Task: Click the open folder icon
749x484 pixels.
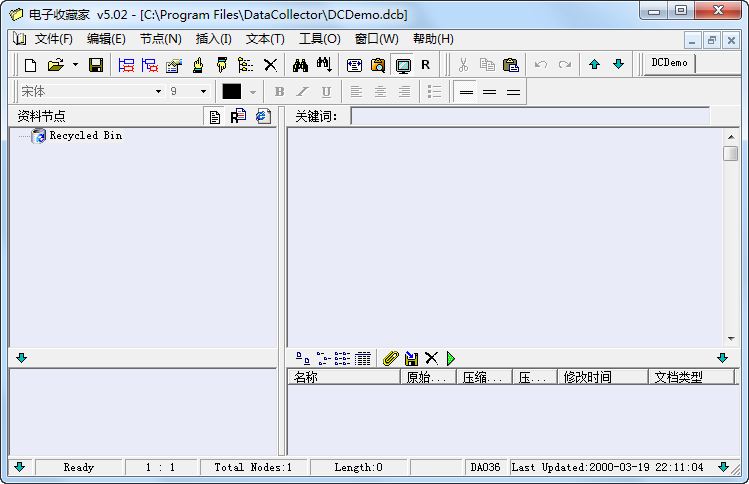Action: tap(56, 65)
